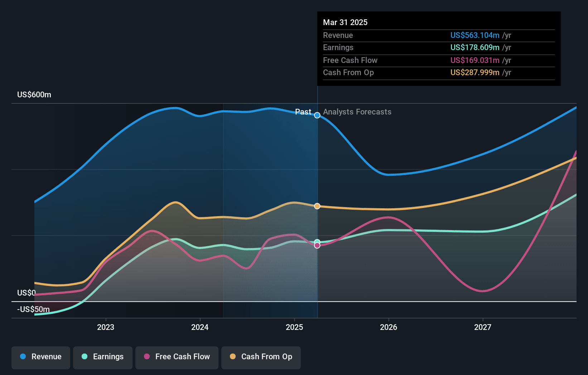588x375 pixels.
Task: Click the 'Earnings' row label in tooltip
Action: point(338,47)
